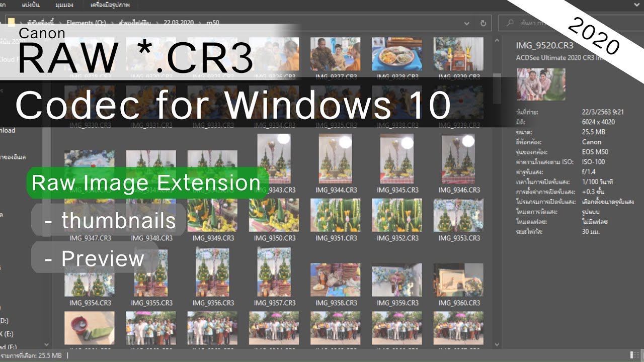Viewport: 644px width, 362px height.
Task: Click the Elements (O:) breadcrumb in address bar
Action: pyautogui.click(x=87, y=23)
